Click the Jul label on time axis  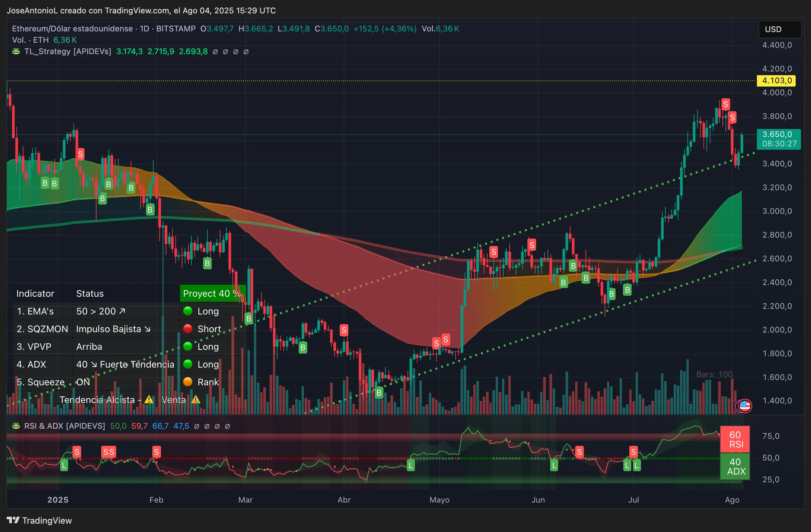[633, 500]
